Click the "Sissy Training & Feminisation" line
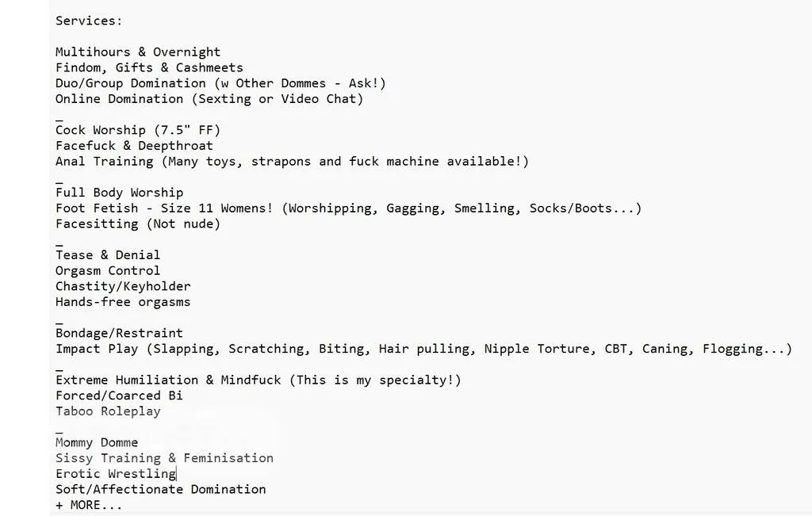The image size is (812, 516). tap(164, 458)
